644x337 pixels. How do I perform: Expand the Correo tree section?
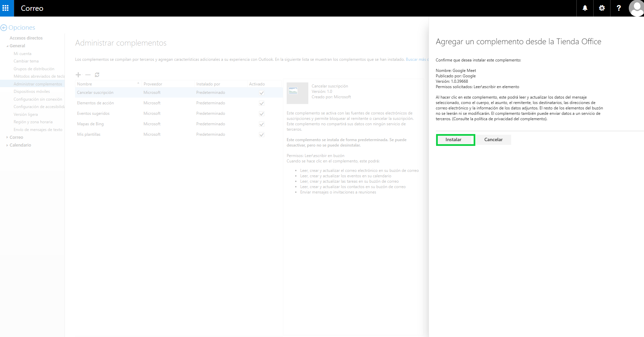coord(7,137)
